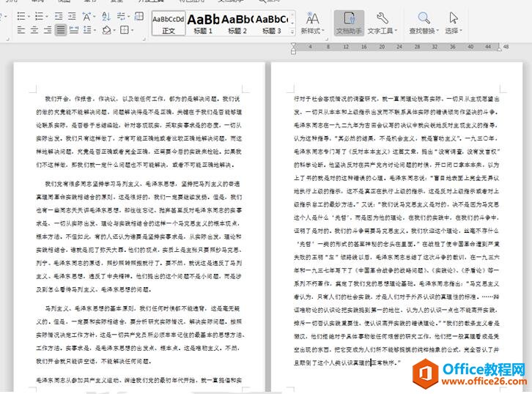Apply the 标题 3 style
The height and width of the screenshot is (394, 532).
[x=271, y=23]
